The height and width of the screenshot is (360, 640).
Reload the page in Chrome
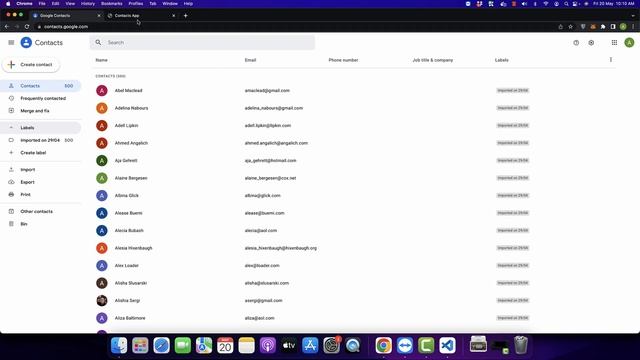pos(27,27)
